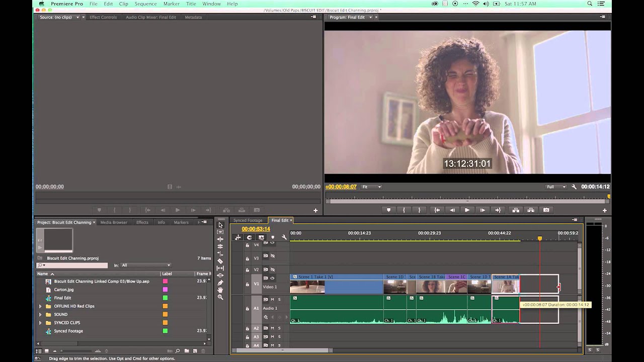Open the Effects tab

pyautogui.click(x=142, y=222)
